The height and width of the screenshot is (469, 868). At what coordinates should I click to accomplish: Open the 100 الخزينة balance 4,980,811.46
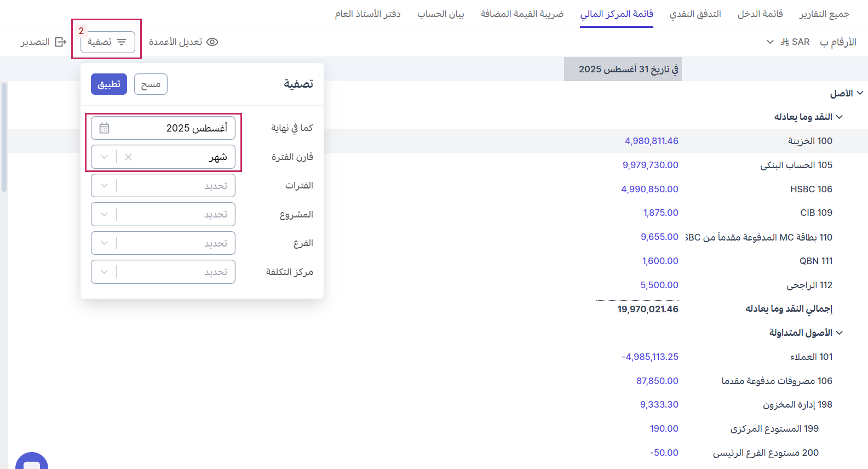click(651, 141)
